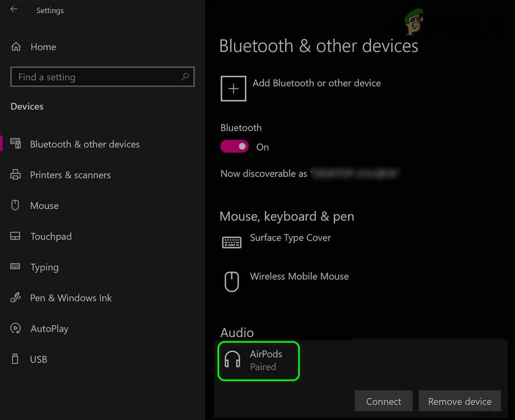Click the AutoPlay sidebar icon
The height and width of the screenshot is (420, 515).
pyautogui.click(x=16, y=328)
